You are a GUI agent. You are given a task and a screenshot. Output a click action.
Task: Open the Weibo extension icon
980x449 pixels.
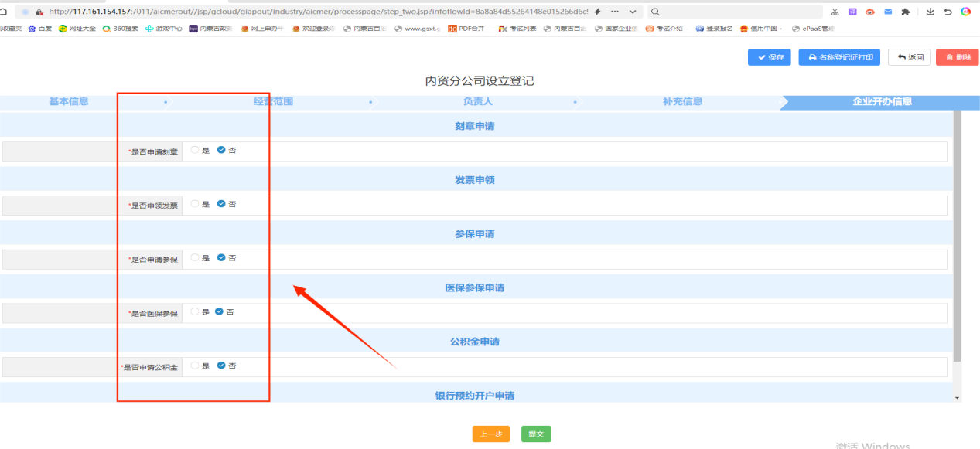[x=870, y=12]
